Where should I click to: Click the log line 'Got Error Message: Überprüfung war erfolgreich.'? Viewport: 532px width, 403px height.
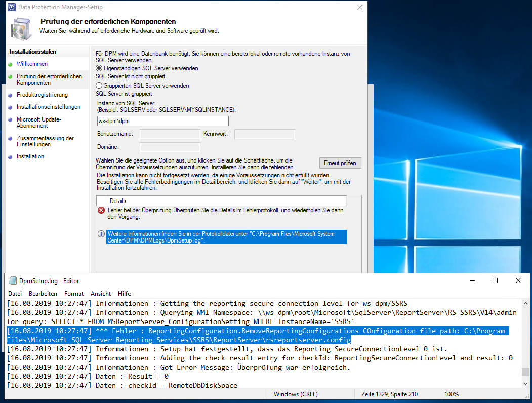(179, 367)
